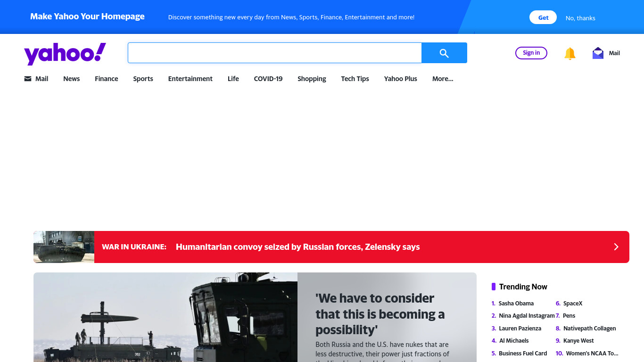Open the Sports section
This screenshot has width=644, height=362.
pos(143,79)
